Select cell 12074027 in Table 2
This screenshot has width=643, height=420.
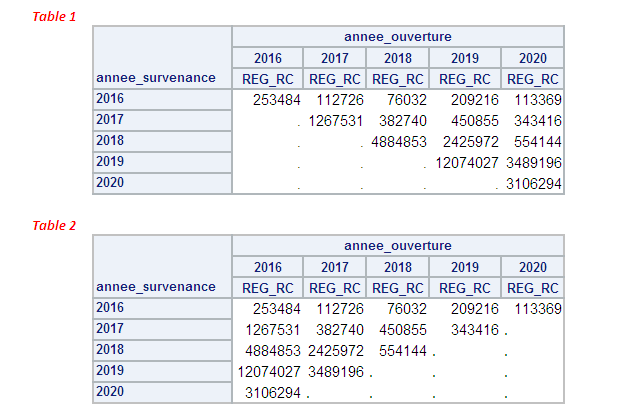coord(268,372)
